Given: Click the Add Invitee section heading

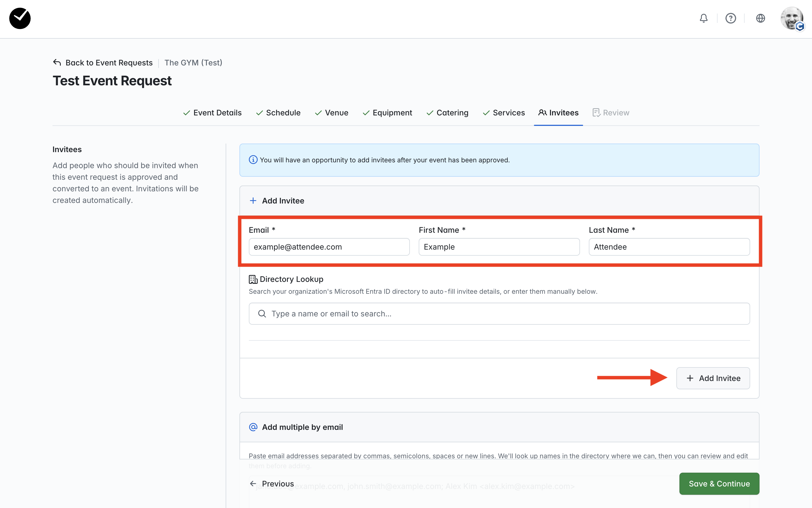Looking at the screenshot, I should (x=283, y=201).
